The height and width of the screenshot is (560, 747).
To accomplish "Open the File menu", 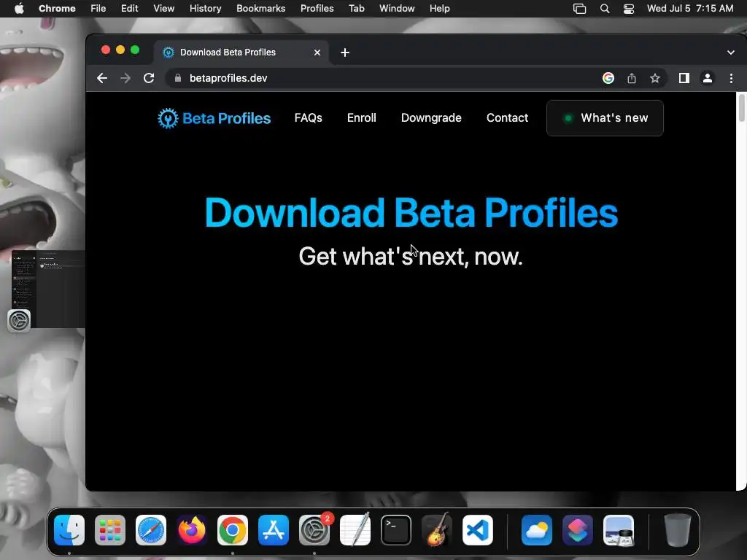I will pos(98,9).
